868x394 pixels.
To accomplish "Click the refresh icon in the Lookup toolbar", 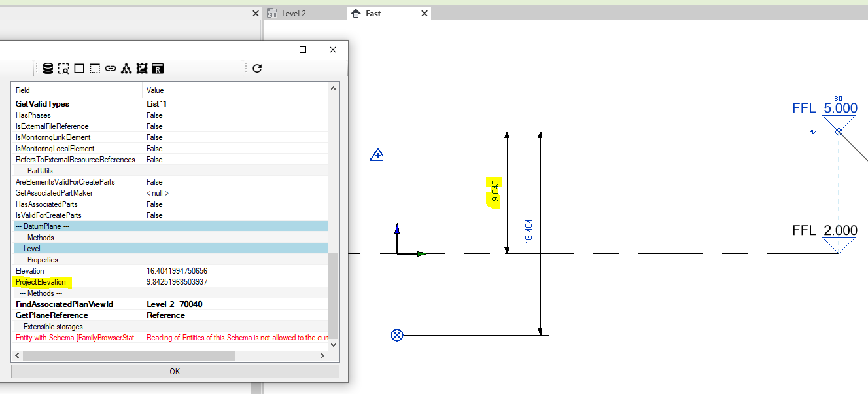I will (256, 68).
